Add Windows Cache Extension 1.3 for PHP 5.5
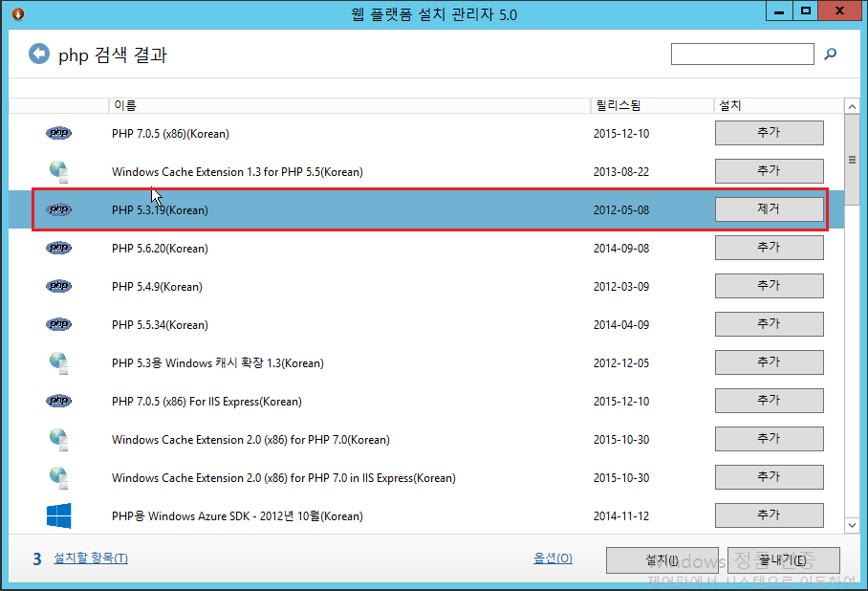This screenshot has width=868, height=591. pyautogui.click(x=769, y=171)
